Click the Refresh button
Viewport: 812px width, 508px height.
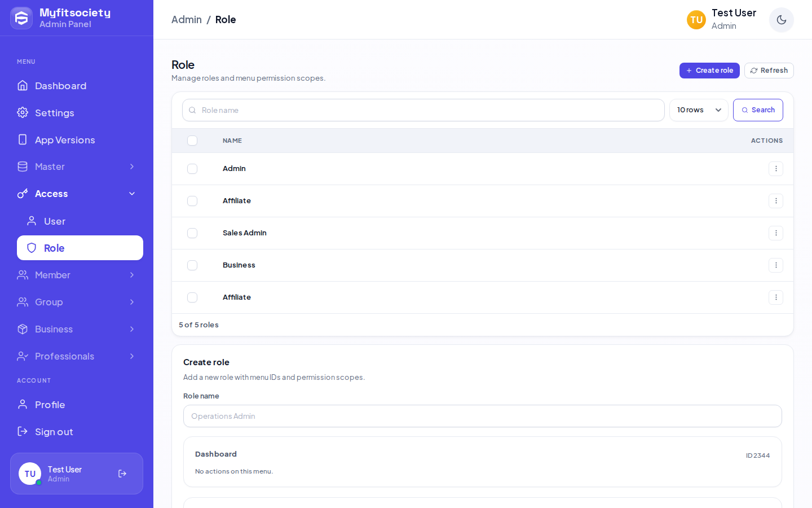pyautogui.click(x=769, y=71)
